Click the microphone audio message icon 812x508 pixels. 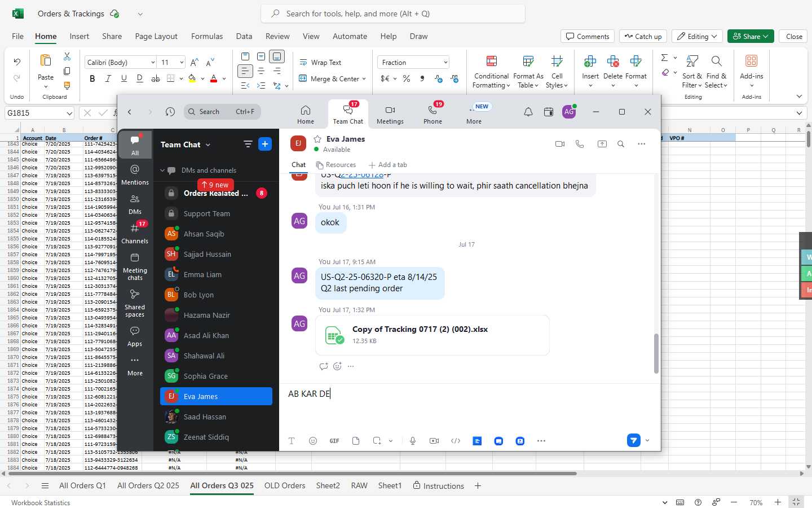413,441
